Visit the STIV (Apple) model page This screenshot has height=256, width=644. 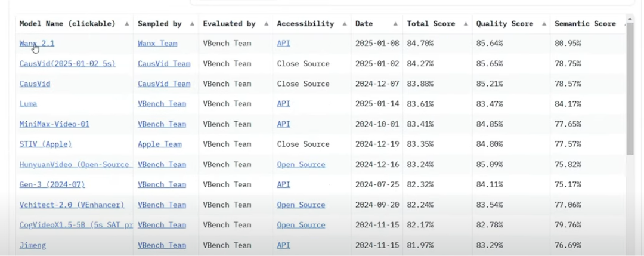coord(45,144)
